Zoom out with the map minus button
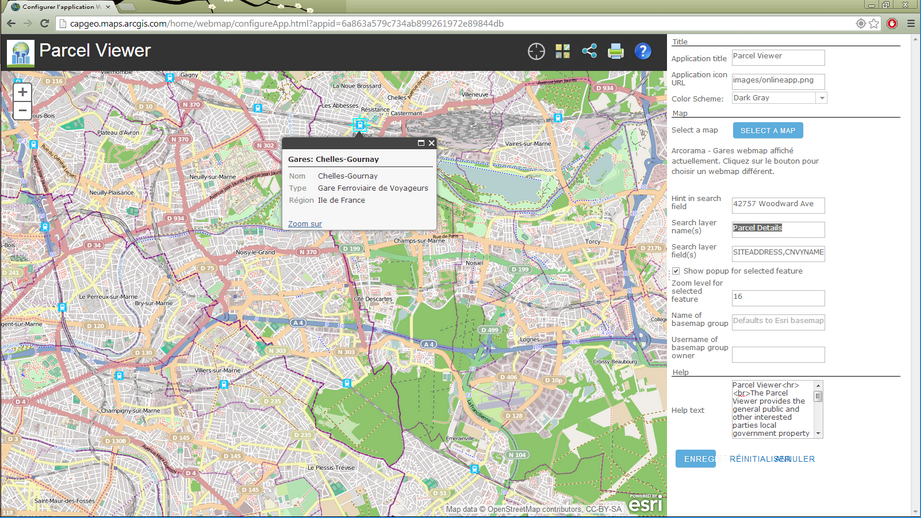 pos(22,111)
